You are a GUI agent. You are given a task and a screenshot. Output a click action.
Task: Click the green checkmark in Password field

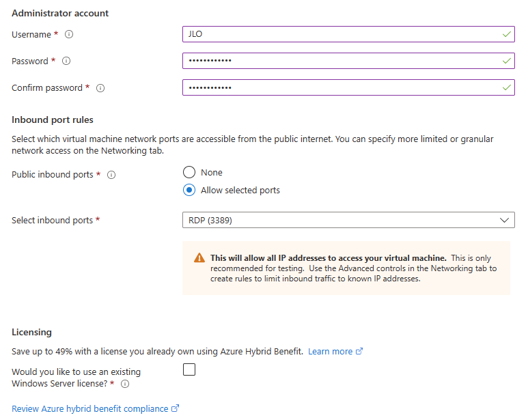click(506, 61)
